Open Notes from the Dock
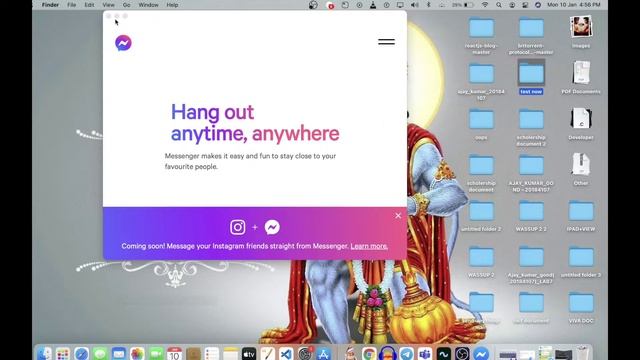Screen dimensions: 640x360 pyautogui.click(x=230, y=353)
